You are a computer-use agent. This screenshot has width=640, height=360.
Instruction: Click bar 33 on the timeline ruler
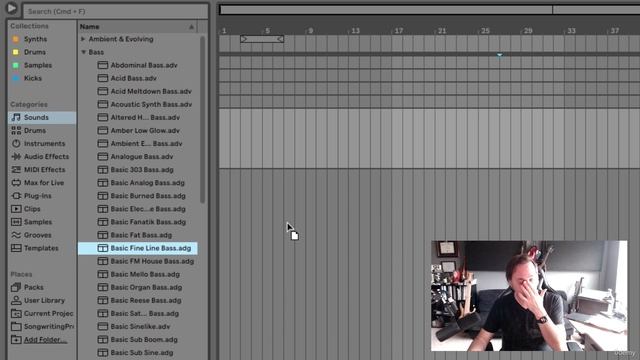click(571, 31)
